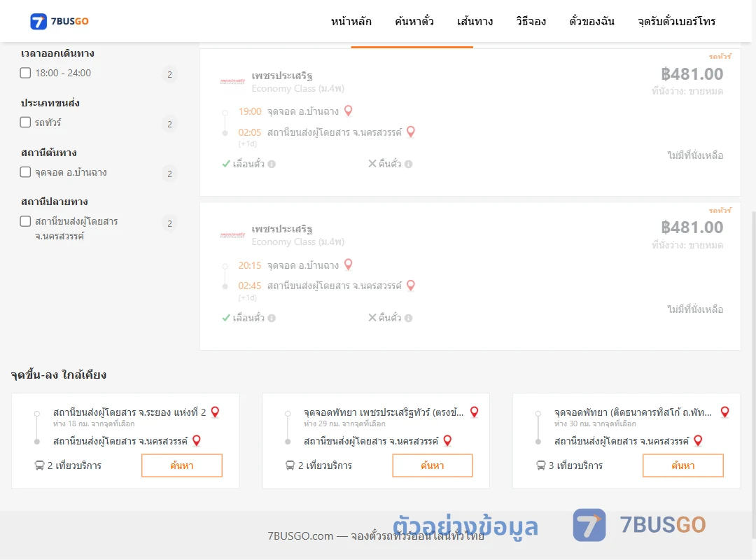Image resolution: width=756 pixels, height=560 pixels.
Task: Show info for เลื่อนตั๋ว on 20:15 trip
Action: pos(272,318)
